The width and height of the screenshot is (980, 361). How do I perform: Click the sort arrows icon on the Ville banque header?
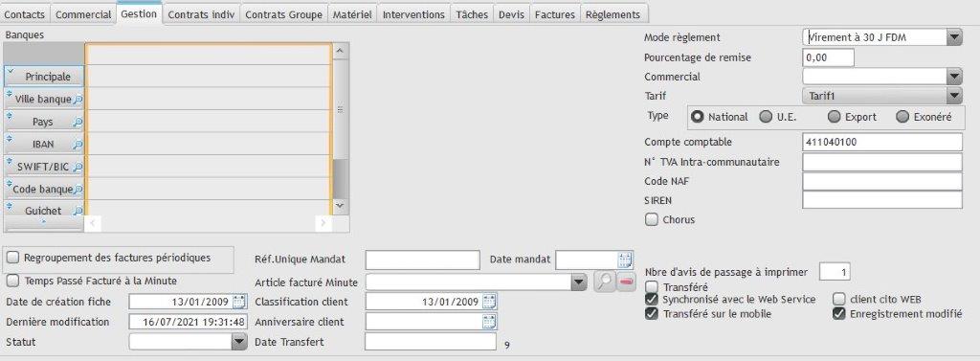coord(10,94)
